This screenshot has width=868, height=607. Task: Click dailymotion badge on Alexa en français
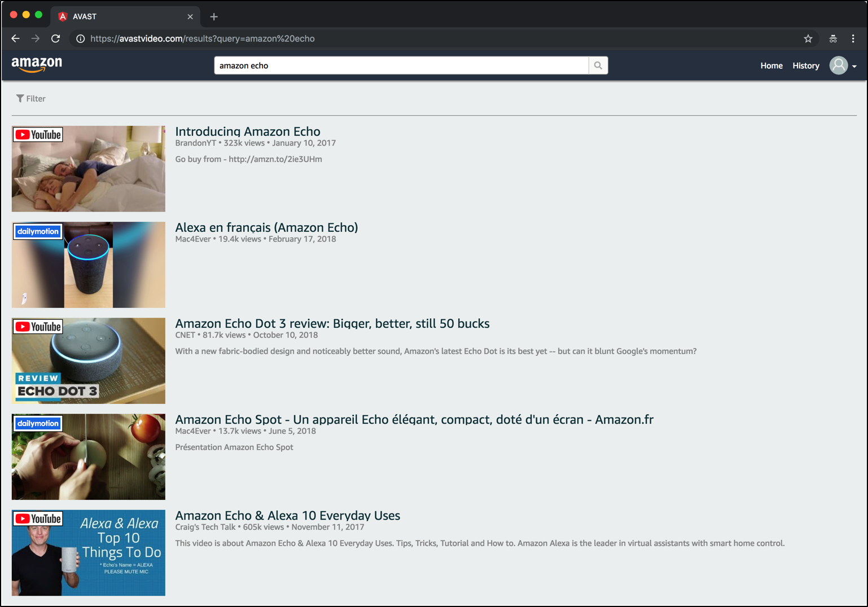tap(38, 231)
